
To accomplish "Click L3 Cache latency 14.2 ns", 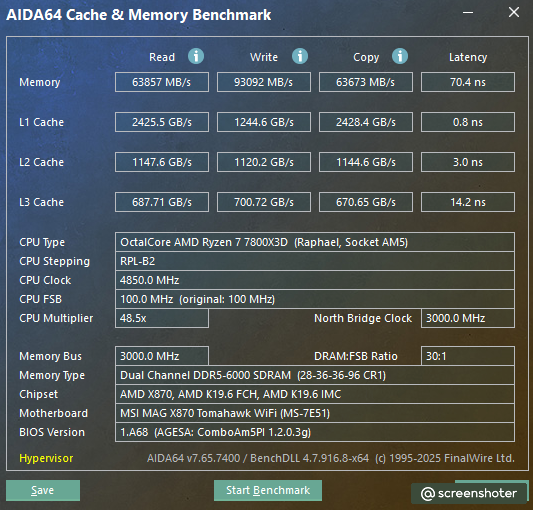I will (468, 202).
